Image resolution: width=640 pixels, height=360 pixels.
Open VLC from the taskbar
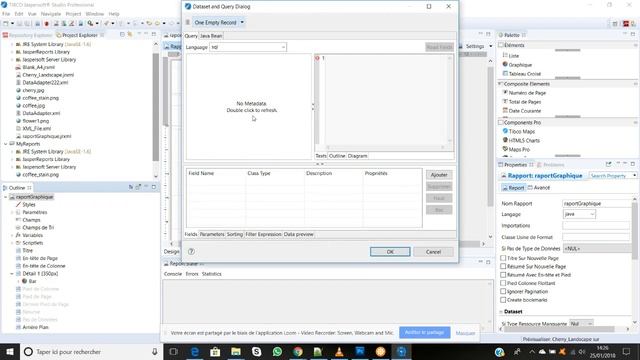[339, 352]
